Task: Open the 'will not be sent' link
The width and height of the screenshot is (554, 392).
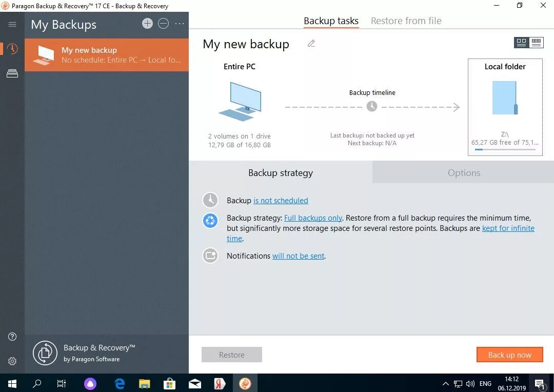Action: coord(298,256)
